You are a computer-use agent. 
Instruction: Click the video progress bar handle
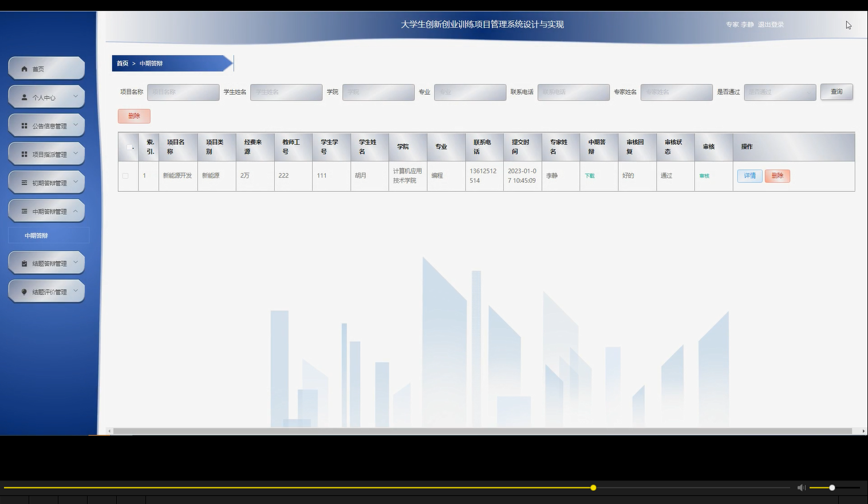593,487
